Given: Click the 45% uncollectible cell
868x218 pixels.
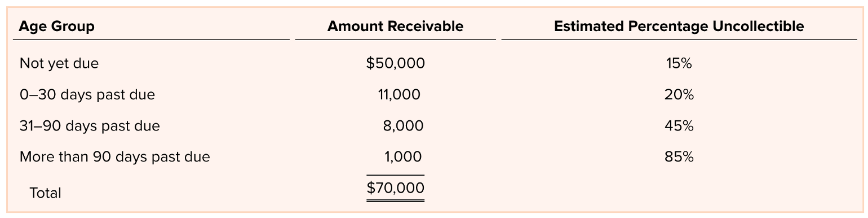Looking at the screenshot, I should click(679, 126).
